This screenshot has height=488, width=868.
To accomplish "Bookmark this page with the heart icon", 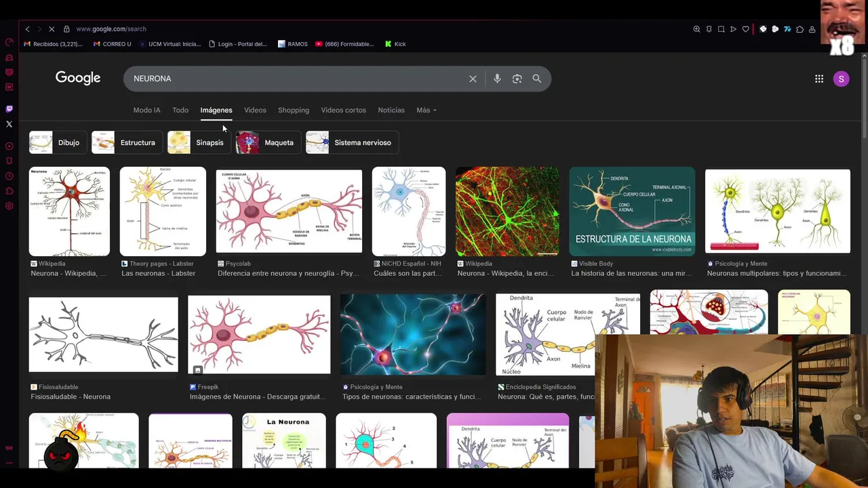I will point(745,29).
